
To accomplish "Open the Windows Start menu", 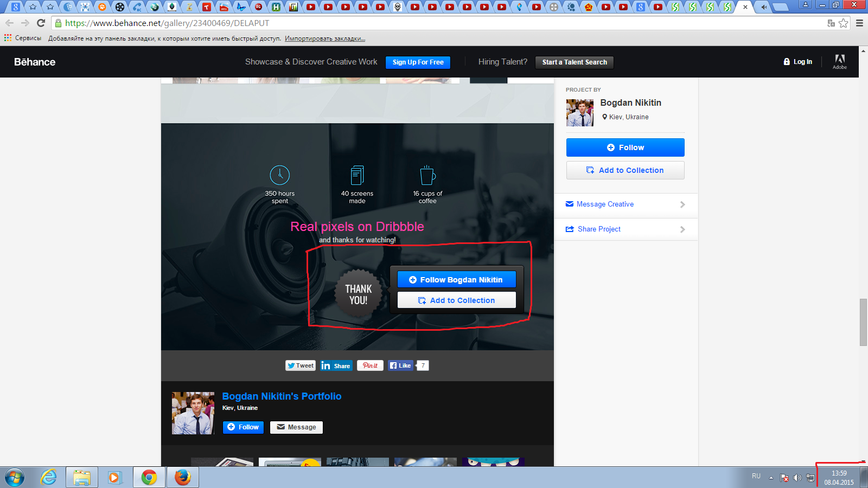I will (x=15, y=478).
